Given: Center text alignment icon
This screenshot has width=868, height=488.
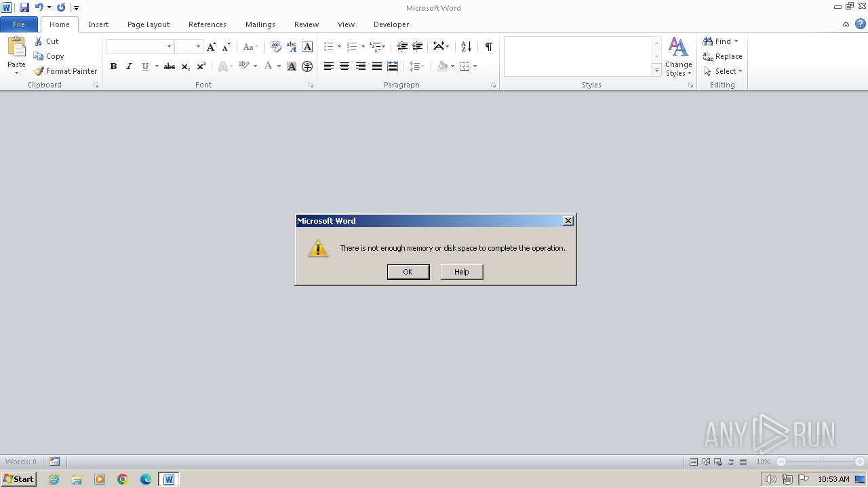Looking at the screenshot, I should pyautogui.click(x=344, y=66).
